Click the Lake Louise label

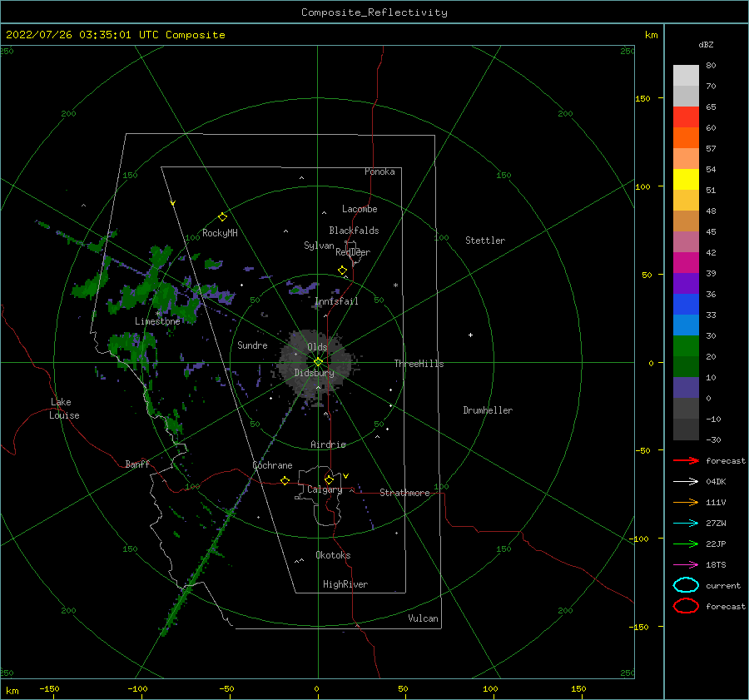coord(64,409)
